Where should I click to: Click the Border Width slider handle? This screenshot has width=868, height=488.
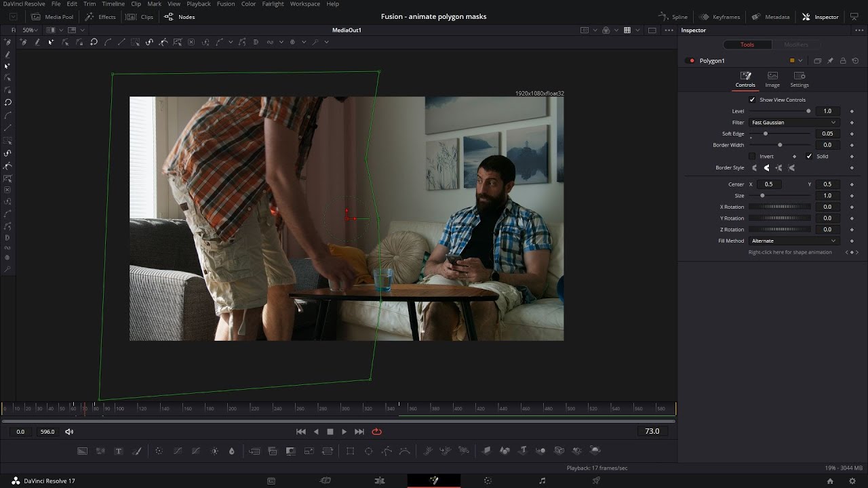(780, 145)
